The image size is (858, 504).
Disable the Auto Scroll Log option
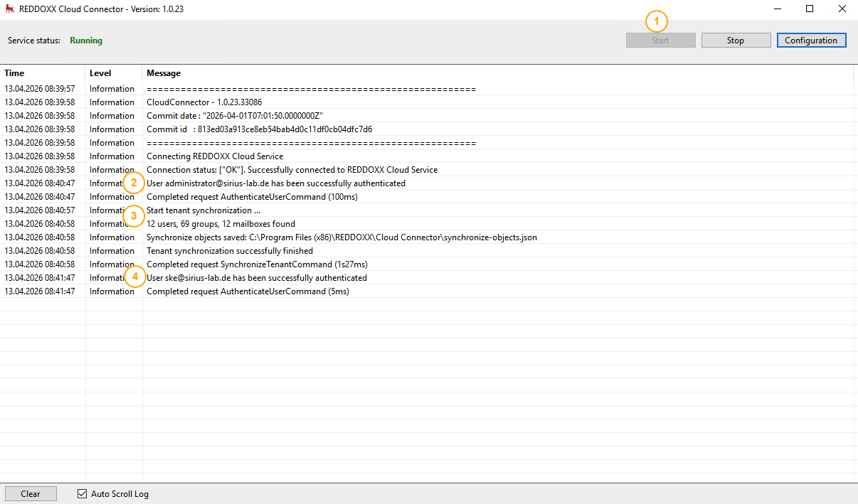(82, 493)
